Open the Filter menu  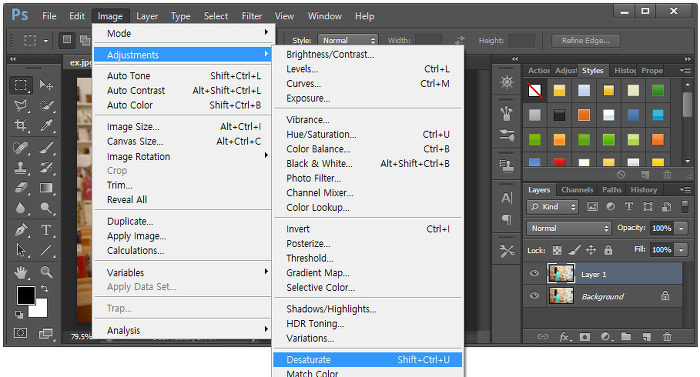[251, 16]
